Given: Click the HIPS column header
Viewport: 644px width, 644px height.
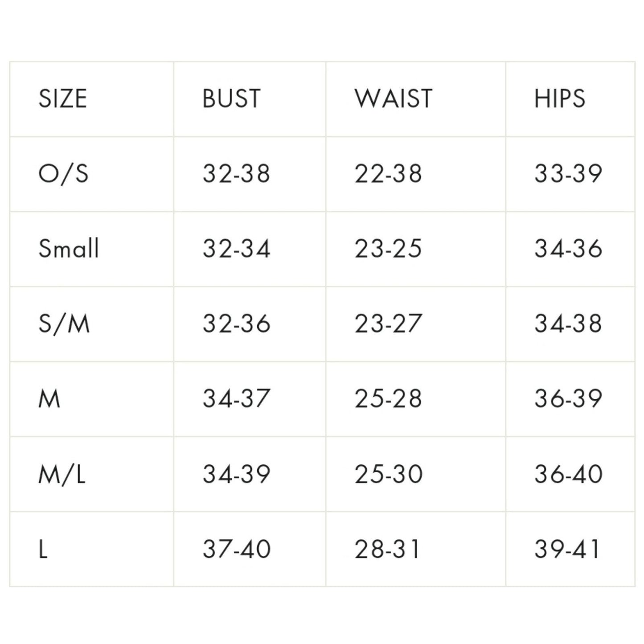Looking at the screenshot, I should pos(560,98).
